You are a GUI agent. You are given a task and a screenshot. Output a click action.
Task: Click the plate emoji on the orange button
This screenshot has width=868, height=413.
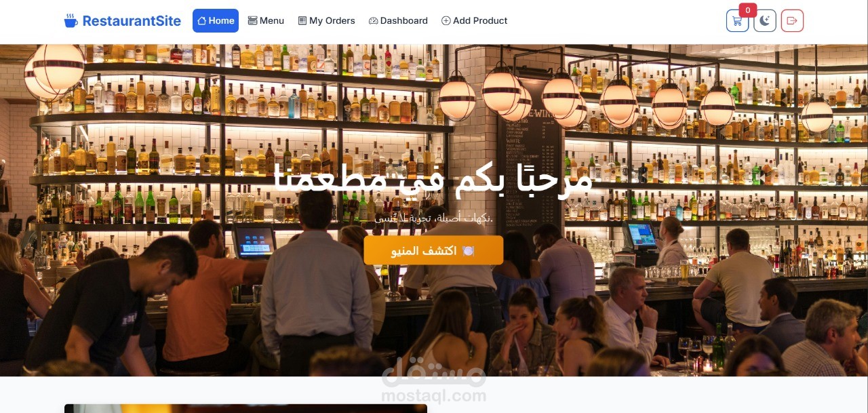click(x=468, y=251)
